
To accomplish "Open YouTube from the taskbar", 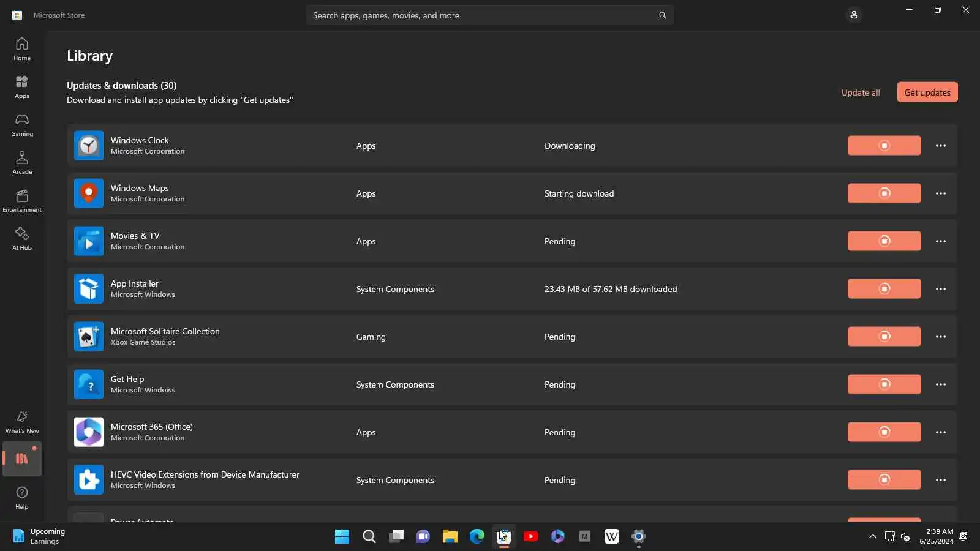I will coord(531,536).
